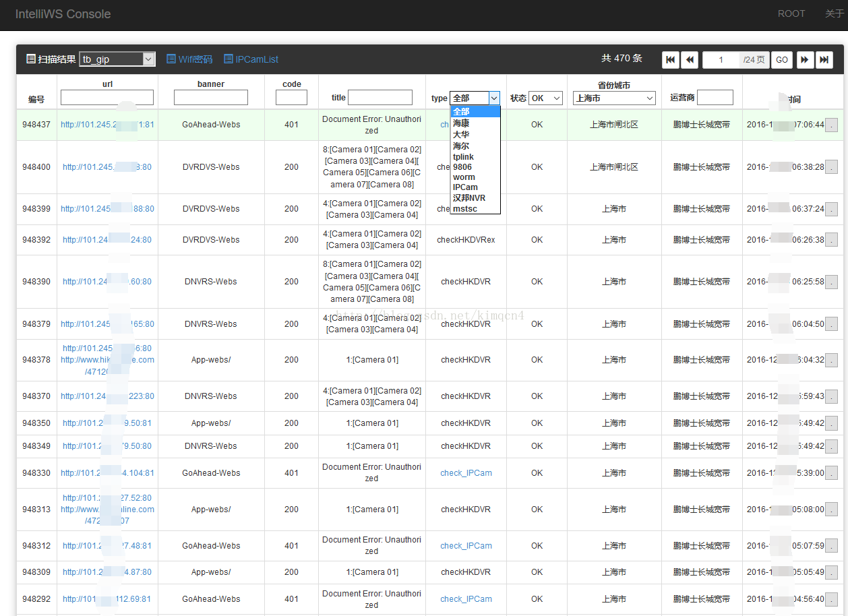The height and width of the screenshot is (616, 848).
Task: Click the small button at row 948350's end
Action: click(831, 423)
